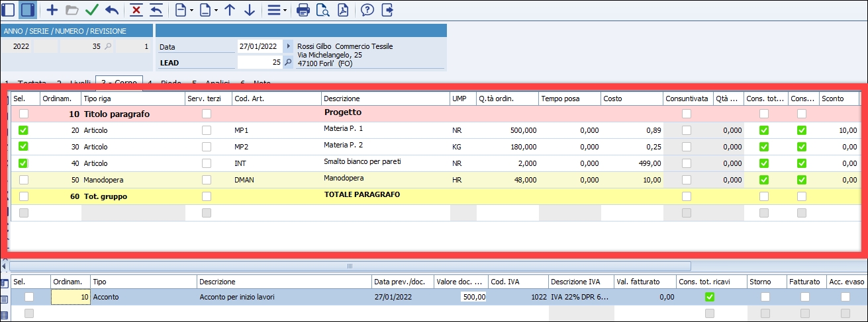
Task: Click the help question mark icon
Action: [367, 10]
